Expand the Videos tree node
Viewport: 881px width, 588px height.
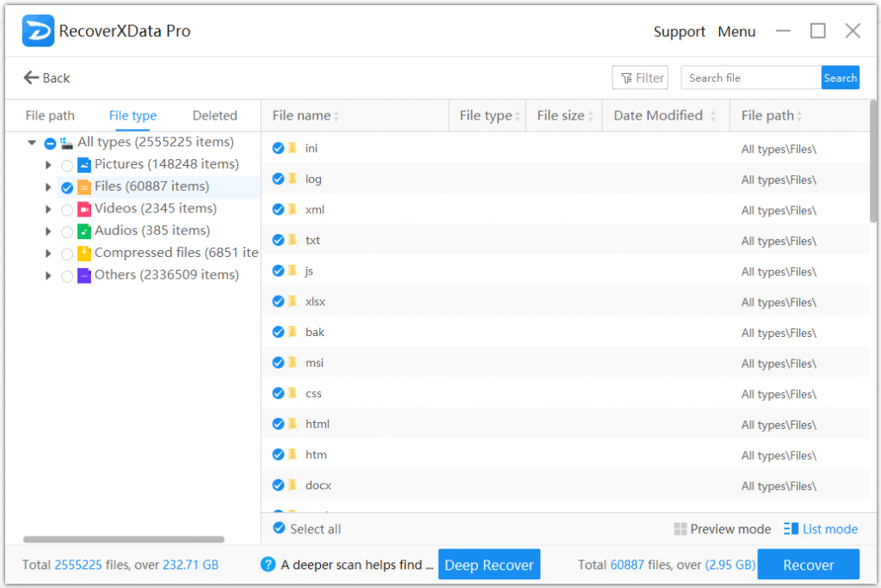pos(48,209)
